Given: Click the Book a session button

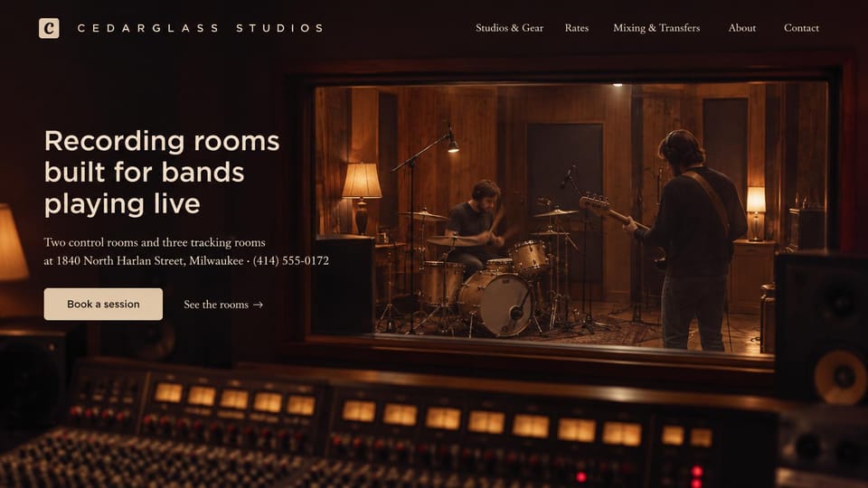Looking at the screenshot, I should 103,304.
